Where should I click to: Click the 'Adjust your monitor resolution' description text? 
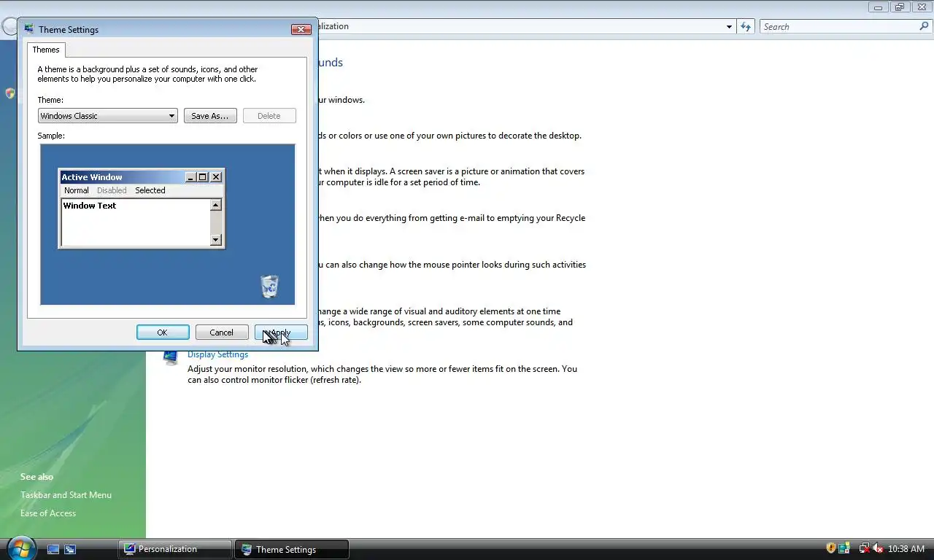(382, 374)
